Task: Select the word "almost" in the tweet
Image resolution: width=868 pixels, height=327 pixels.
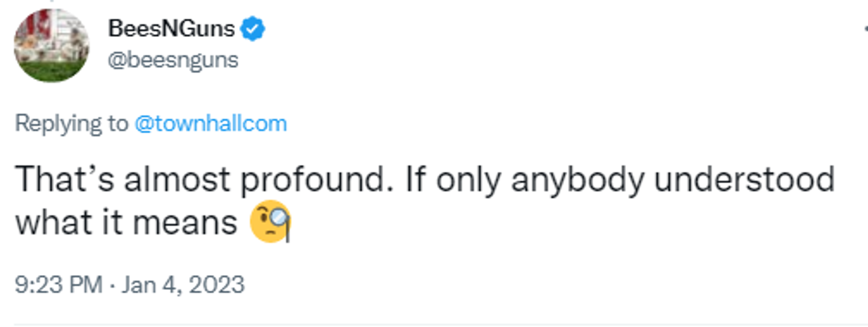Action: coord(177,179)
